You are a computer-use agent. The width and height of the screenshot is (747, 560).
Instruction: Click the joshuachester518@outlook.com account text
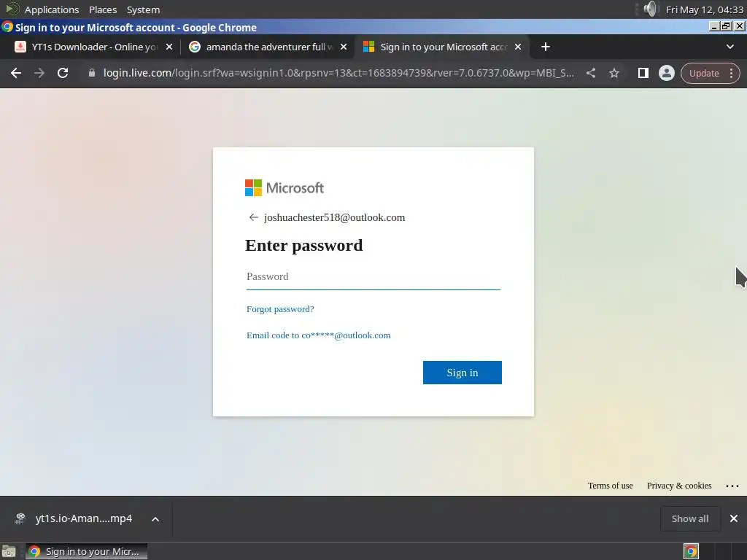tap(334, 217)
